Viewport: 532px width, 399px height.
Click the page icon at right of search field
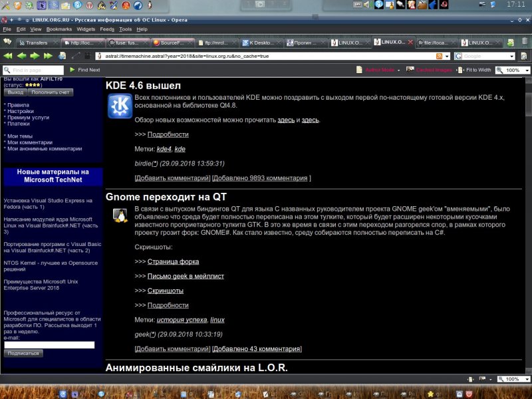pyautogui.click(x=524, y=57)
